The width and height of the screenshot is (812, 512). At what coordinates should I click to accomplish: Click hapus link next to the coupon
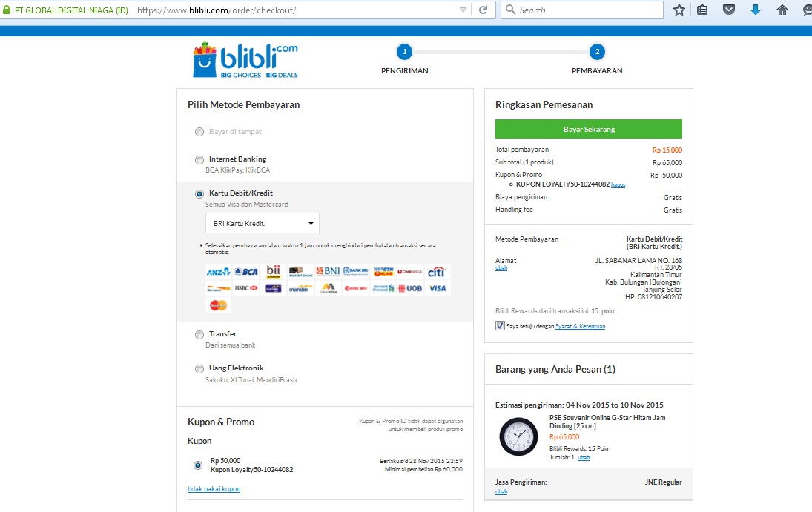pos(618,184)
